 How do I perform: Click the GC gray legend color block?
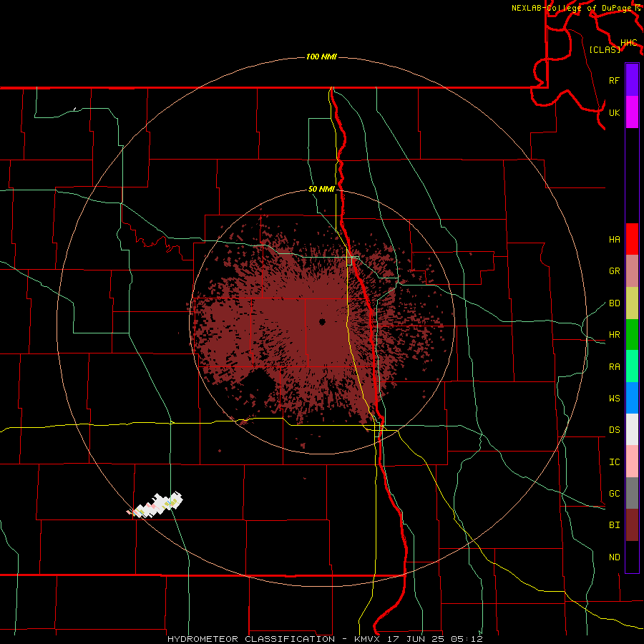[632, 493]
